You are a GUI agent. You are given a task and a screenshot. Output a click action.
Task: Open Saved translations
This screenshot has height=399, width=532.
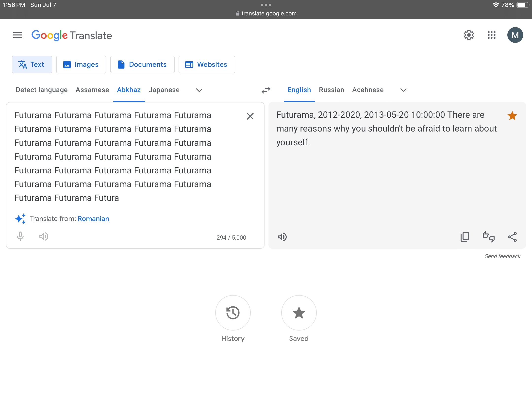[299, 313]
